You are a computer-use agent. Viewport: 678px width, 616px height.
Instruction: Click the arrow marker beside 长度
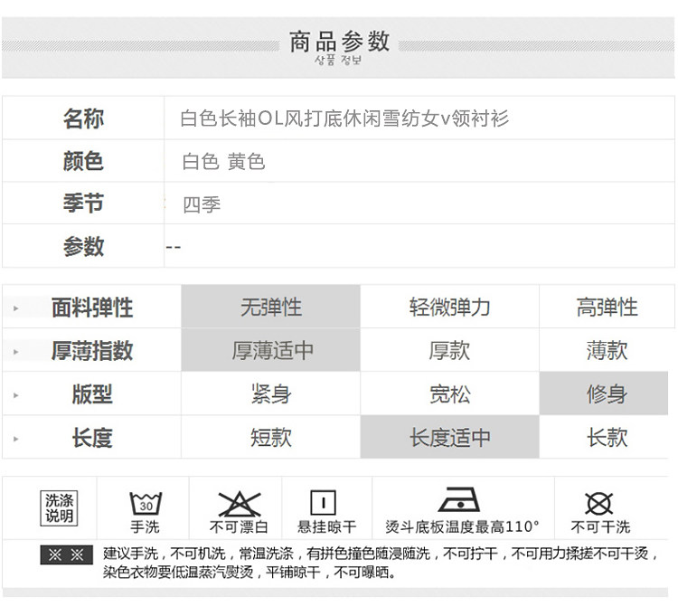coord(16,439)
